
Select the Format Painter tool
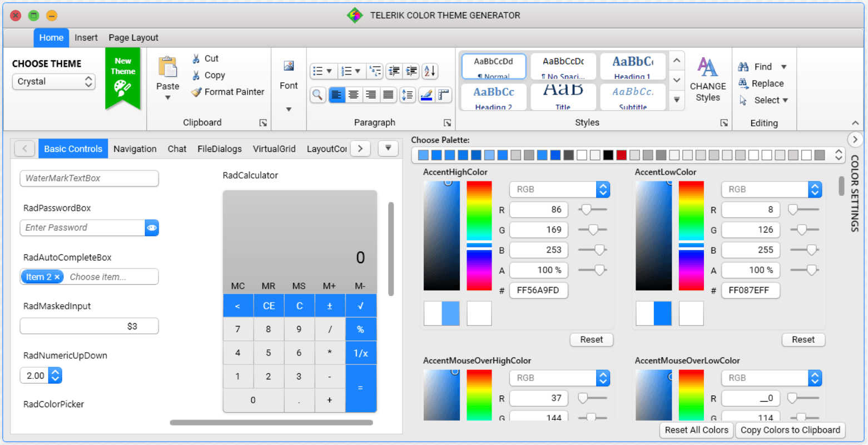point(228,92)
